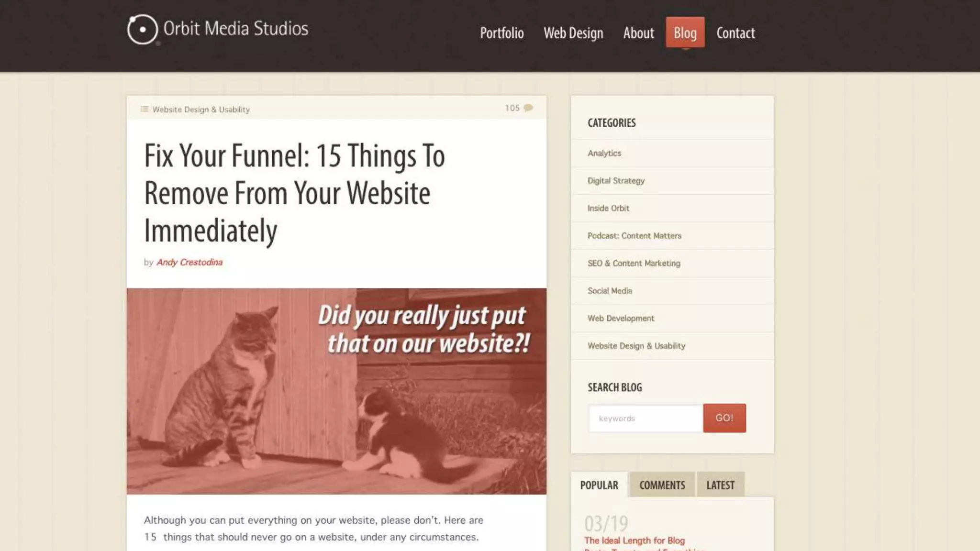Click the cat article header image
Screen dimensions: 980x551
pos(336,391)
